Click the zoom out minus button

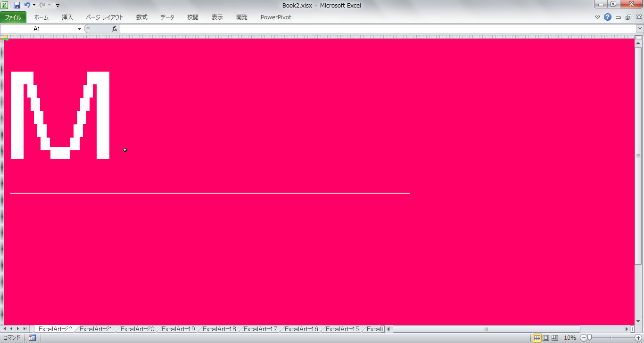point(584,338)
